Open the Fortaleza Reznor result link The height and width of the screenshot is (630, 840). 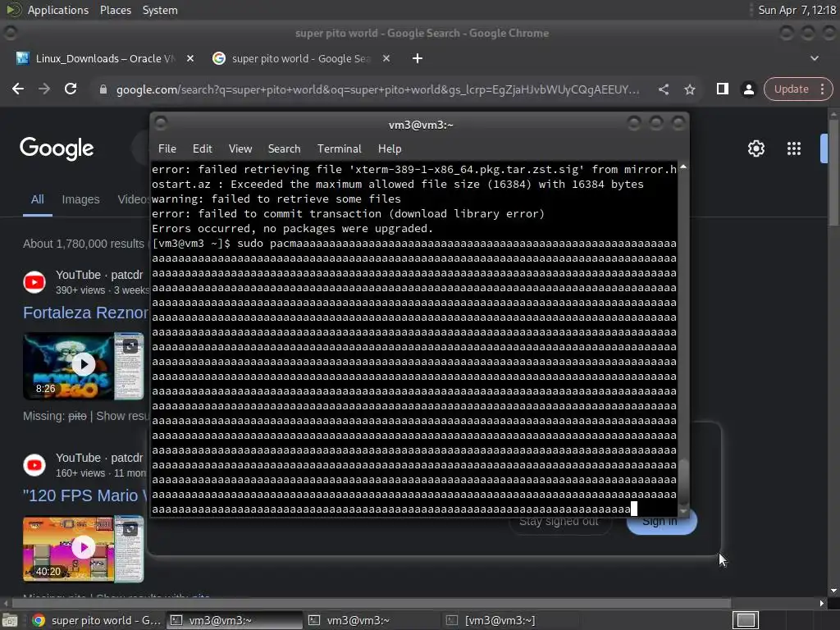pos(85,313)
